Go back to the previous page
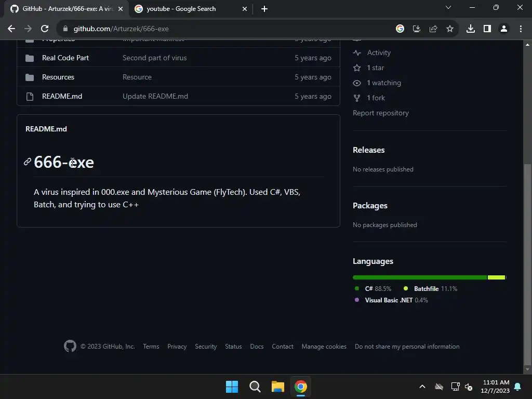Image resolution: width=532 pixels, height=399 pixels. (x=11, y=29)
